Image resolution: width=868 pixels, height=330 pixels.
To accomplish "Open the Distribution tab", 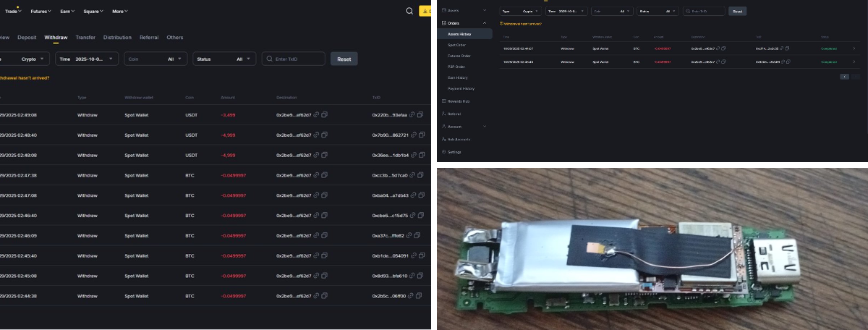I will 117,37.
